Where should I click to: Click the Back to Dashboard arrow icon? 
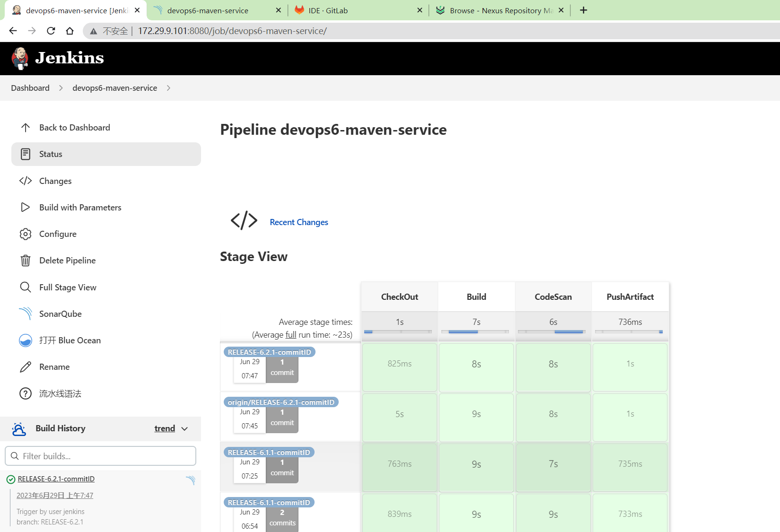pos(26,128)
